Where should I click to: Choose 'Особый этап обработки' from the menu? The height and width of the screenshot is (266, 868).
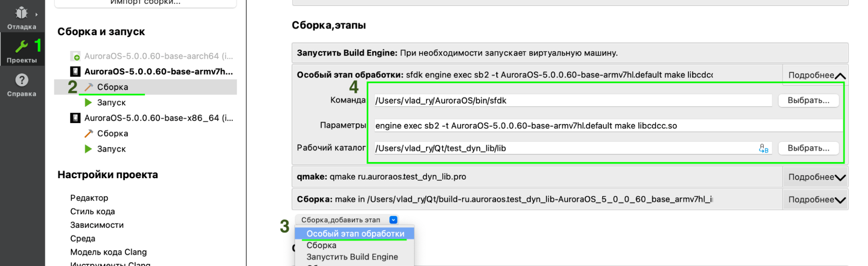tap(355, 234)
